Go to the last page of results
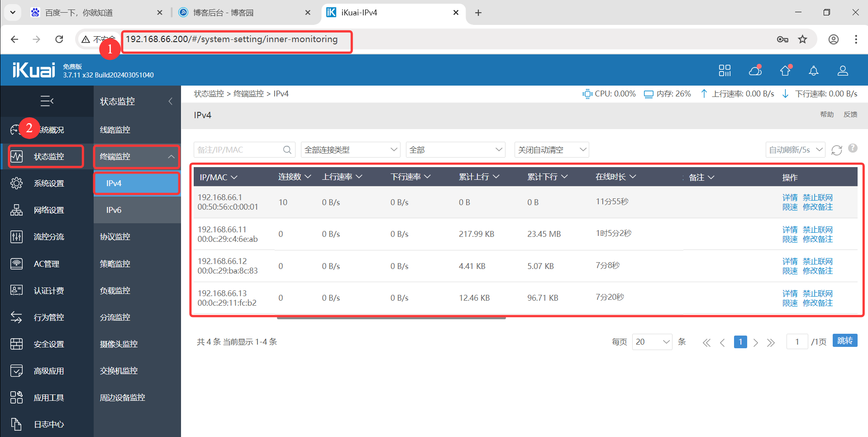 (771, 343)
